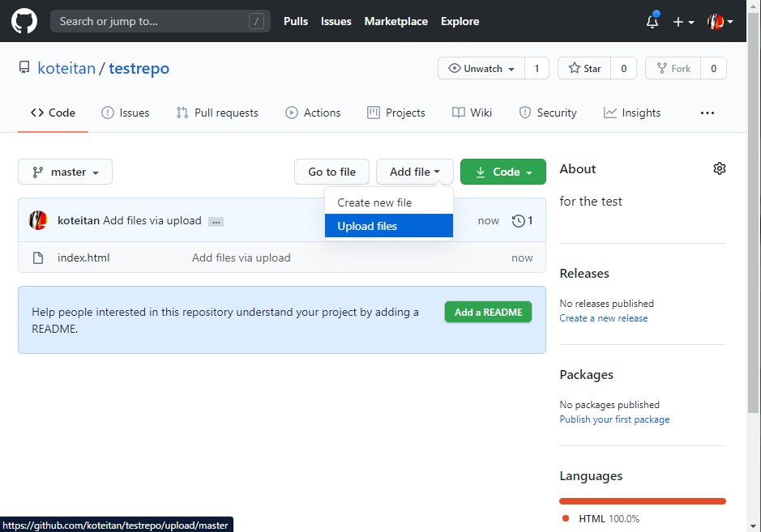This screenshot has width=761, height=532.
Task: Open the master branch dropdown
Action: click(65, 172)
